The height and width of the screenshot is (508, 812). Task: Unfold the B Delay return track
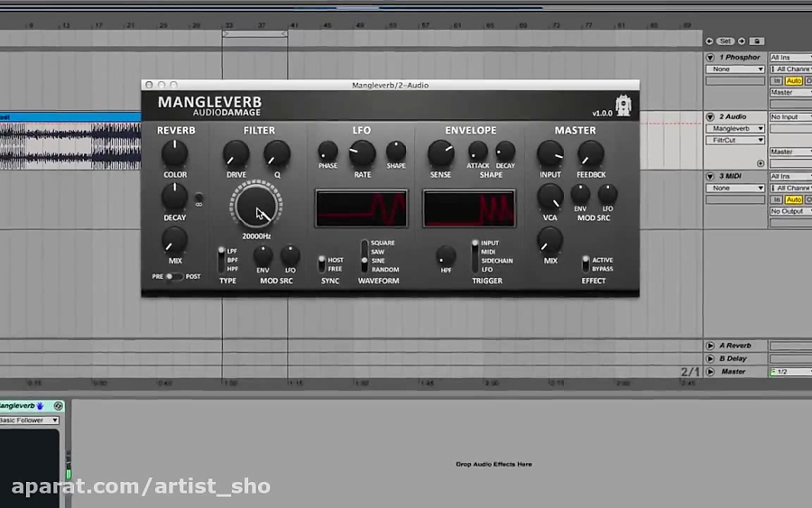pos(710,358)
